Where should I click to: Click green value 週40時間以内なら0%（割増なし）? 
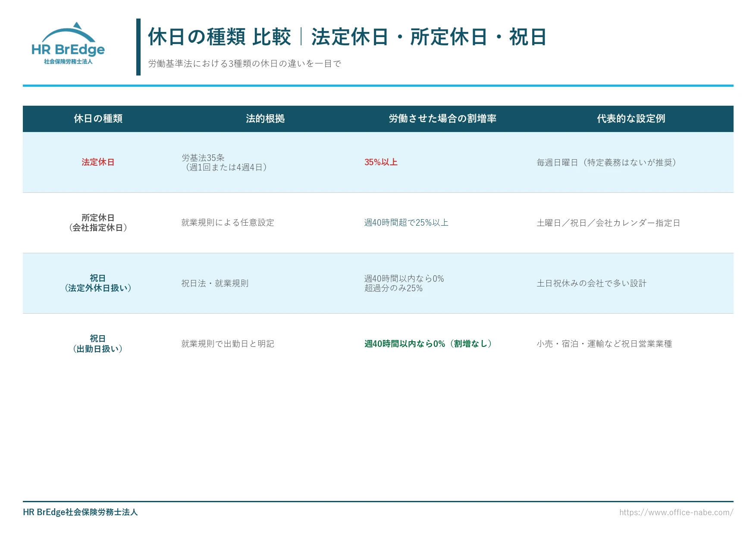pyautogui.click(x=429, y=343)
